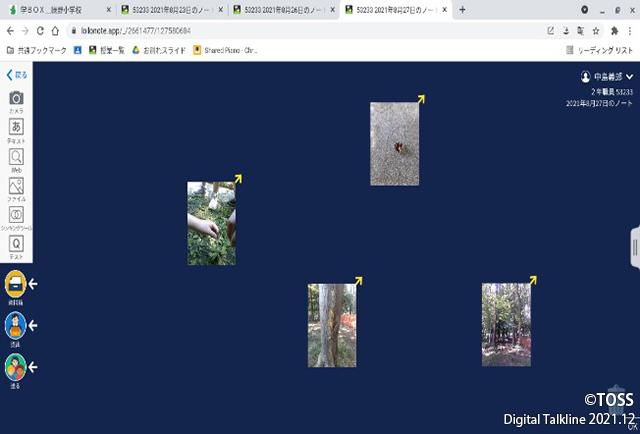Click the blue student avatar icon
Image resolution: width=640 pixels, height=434 pixels.
[x=15, y=325]
